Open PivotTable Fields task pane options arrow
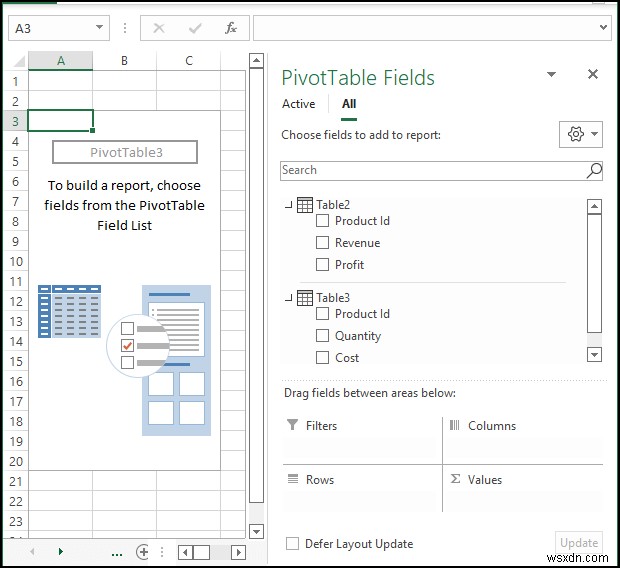The height and width of the screenshot is (568, 620). point(551,74)
